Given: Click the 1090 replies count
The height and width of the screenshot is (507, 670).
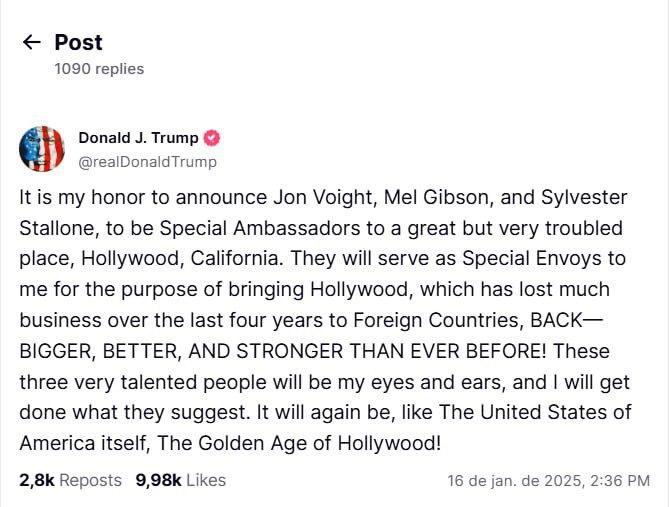Looking at the screenshot, I should click(x=99, y=69).
